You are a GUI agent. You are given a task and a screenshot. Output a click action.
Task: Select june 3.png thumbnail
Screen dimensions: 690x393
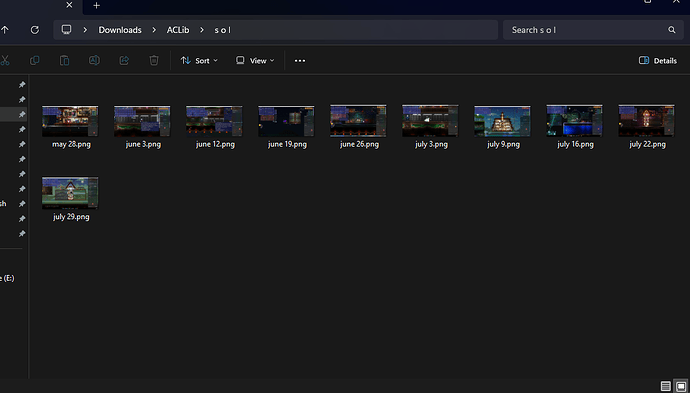[x=142, y=121]
